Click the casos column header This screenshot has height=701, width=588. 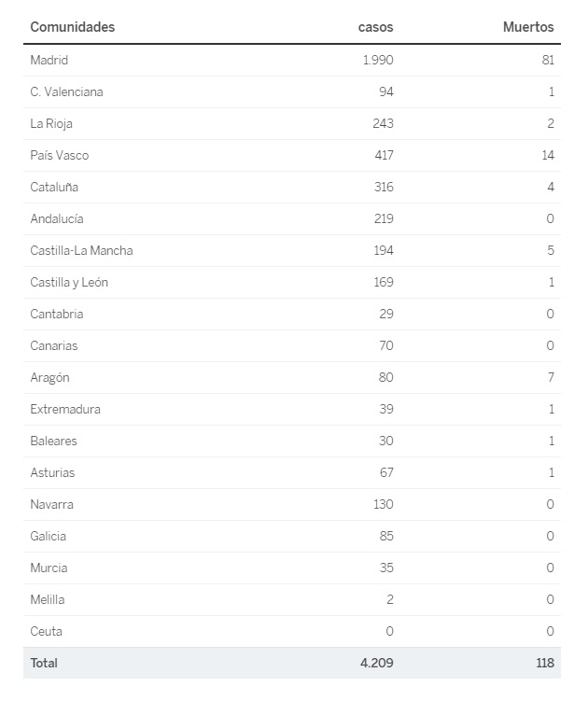coord(375,27)
